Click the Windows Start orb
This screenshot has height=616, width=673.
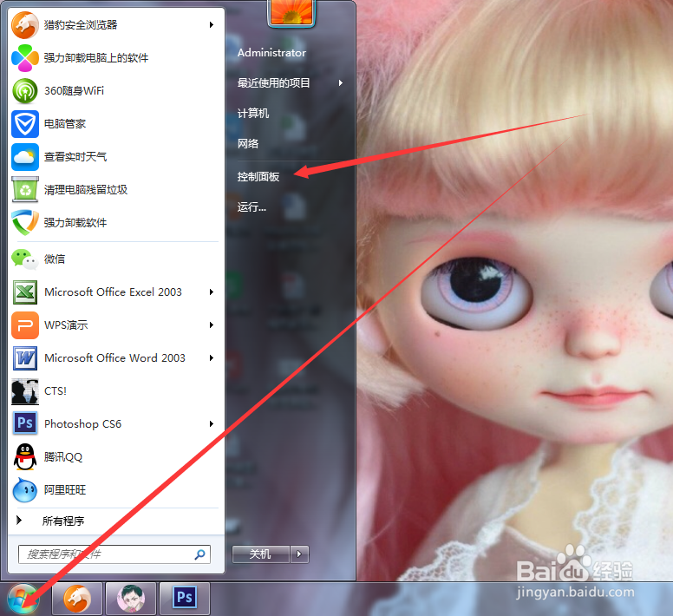tap(23, 599)
